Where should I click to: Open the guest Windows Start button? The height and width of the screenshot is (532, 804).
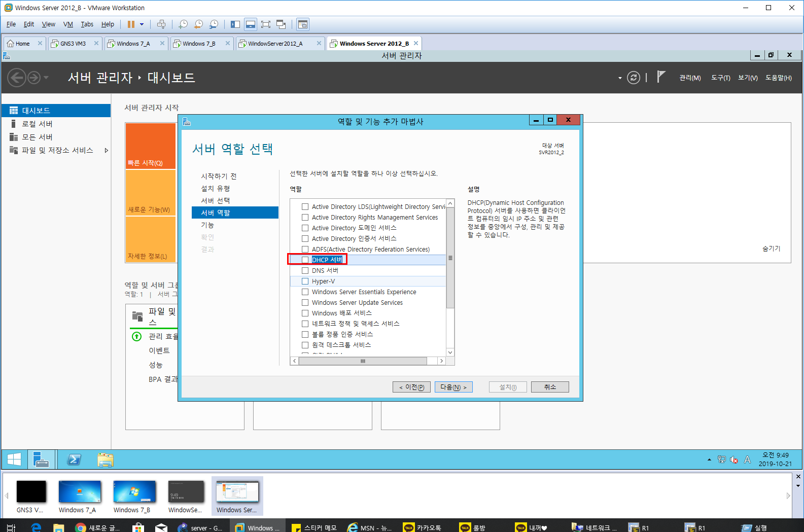click(x=14, y=459)
